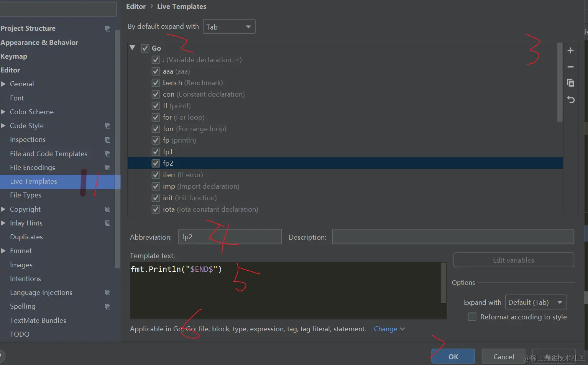Toggle the iferr (If error) checkbox
Viewport: 588px width, 365px height.
[x=156, y=175]
